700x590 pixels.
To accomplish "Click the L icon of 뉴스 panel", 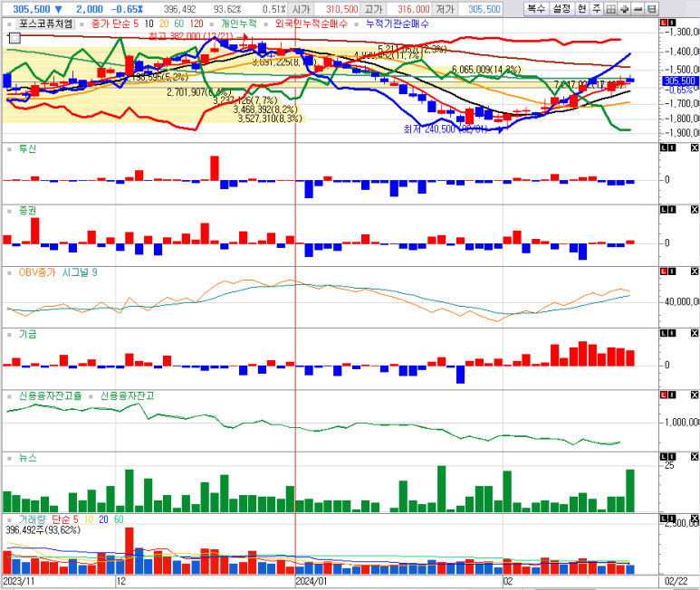I will 664,457.
